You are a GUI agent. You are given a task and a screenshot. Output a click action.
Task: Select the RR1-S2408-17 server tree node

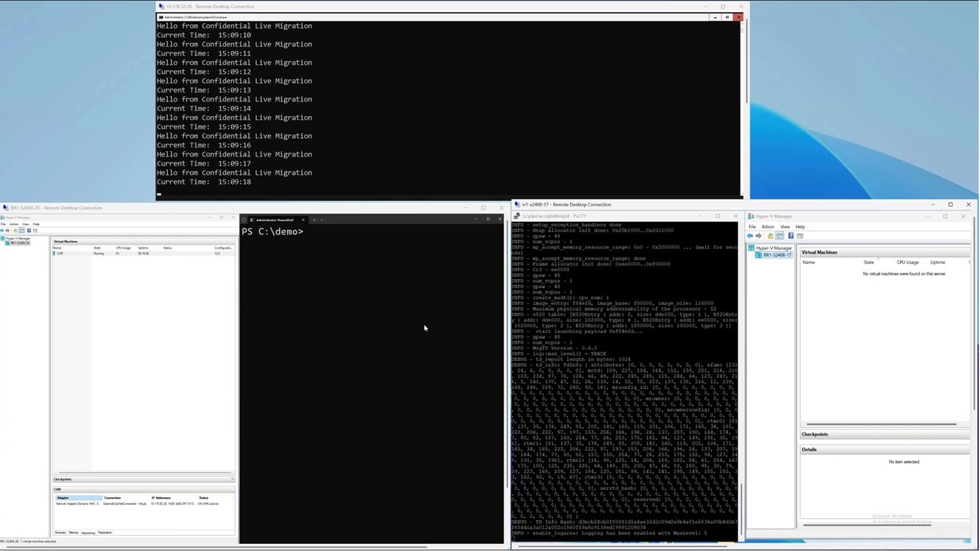776,255
